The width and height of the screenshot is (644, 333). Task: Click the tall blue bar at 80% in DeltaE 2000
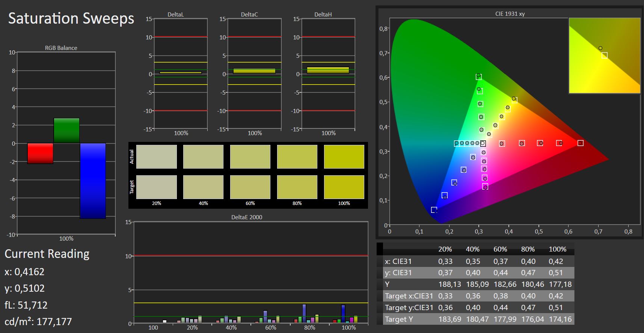(304, 313)
